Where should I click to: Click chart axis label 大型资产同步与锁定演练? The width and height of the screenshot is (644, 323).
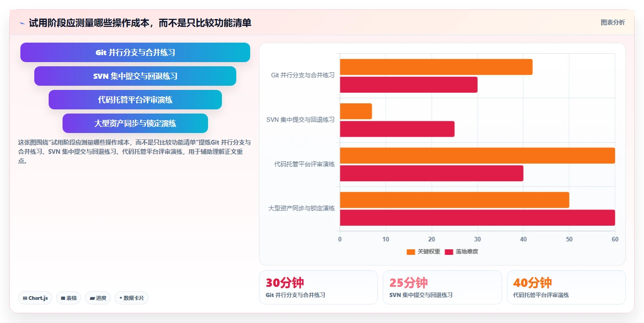(301, 209)
